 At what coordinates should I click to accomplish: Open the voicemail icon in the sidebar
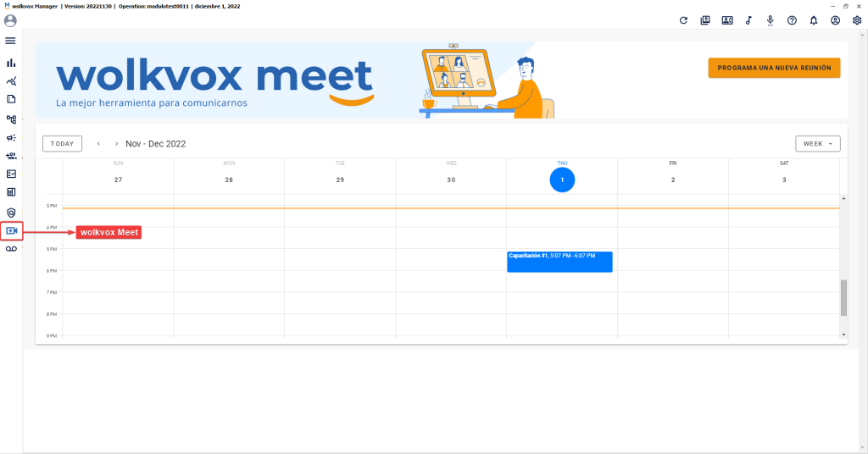pyautogui.click(x=11, y=249)
